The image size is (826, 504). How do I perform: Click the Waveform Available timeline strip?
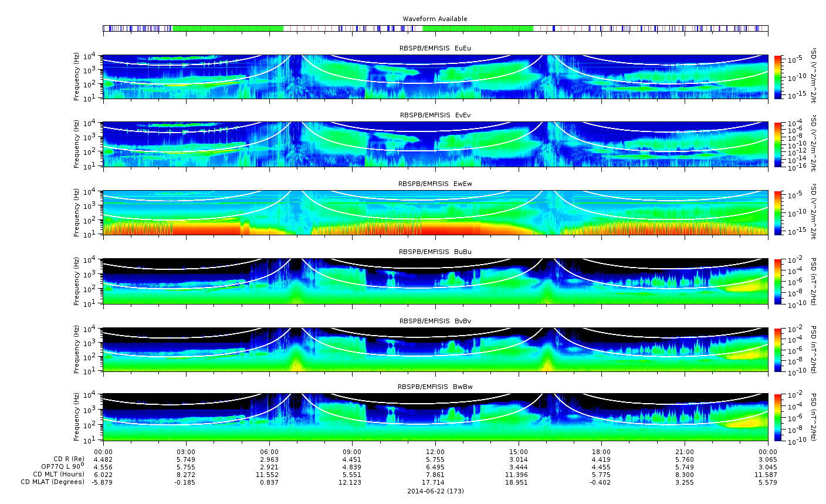point(435,28)
